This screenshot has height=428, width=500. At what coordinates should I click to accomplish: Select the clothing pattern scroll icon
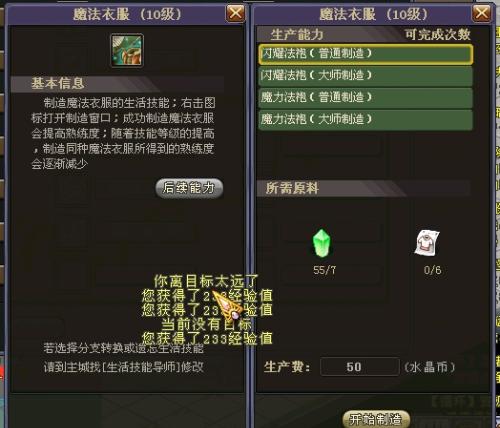point(427,243)
